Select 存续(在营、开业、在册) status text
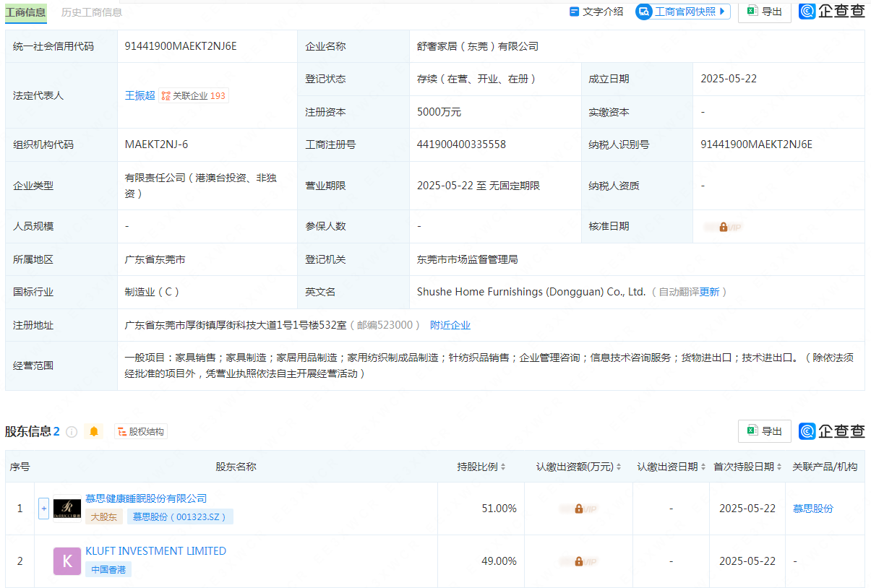 tap(476, 79)
